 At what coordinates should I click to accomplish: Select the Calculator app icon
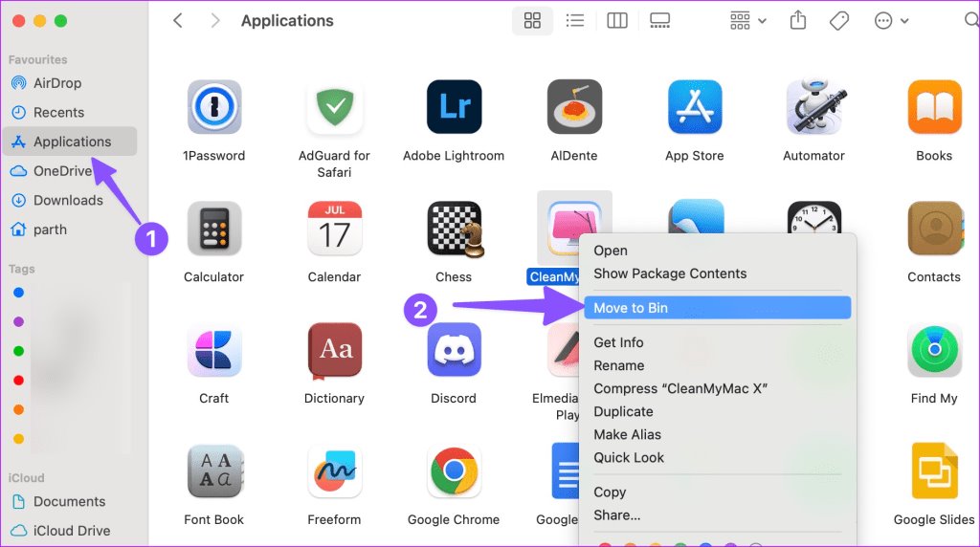pyautogui.click(x=213, y=229)
